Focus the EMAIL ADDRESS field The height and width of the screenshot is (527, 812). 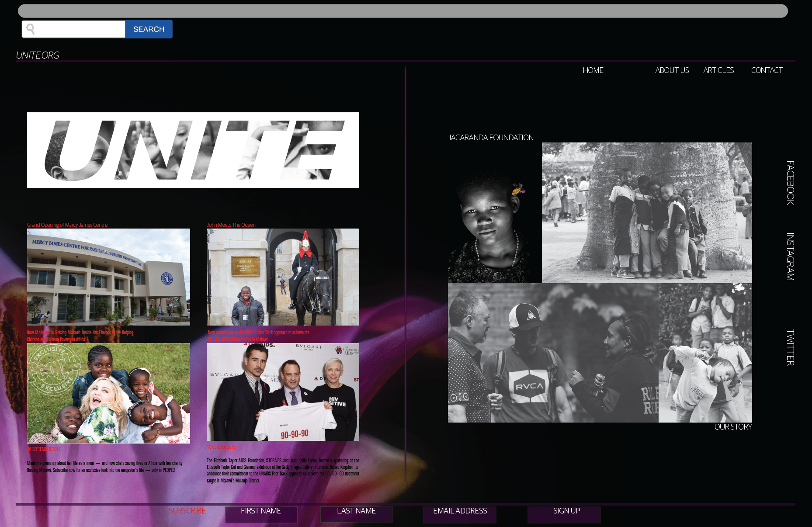(460, 514)
